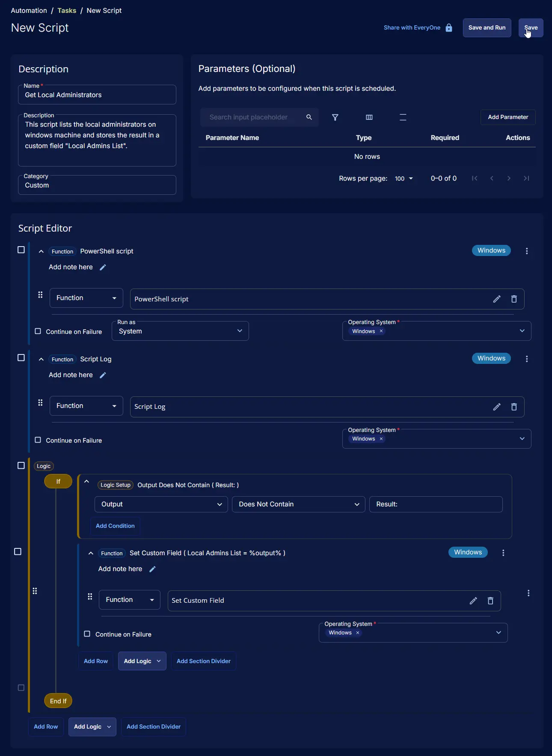The width and height of the screenshot is (552, 756).
Task: Open the three-dot menu for PowerShell script row
Action: pos(527,251)
